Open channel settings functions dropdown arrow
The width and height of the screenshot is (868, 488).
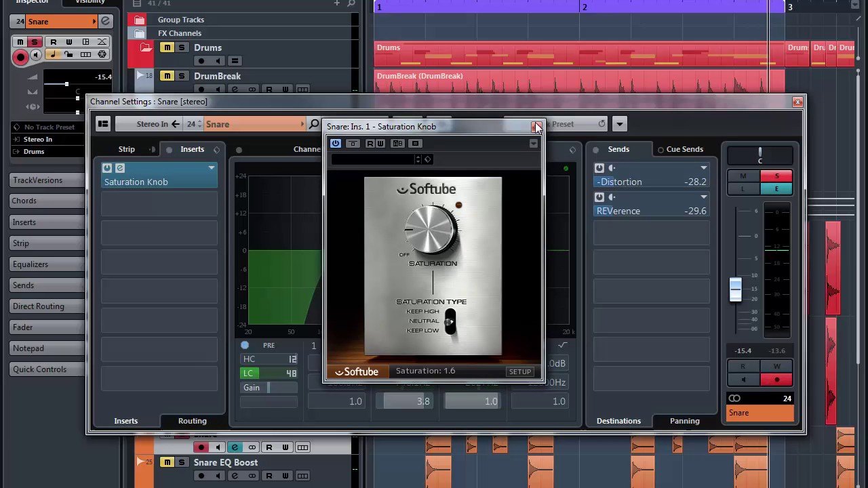click(619, 124)
